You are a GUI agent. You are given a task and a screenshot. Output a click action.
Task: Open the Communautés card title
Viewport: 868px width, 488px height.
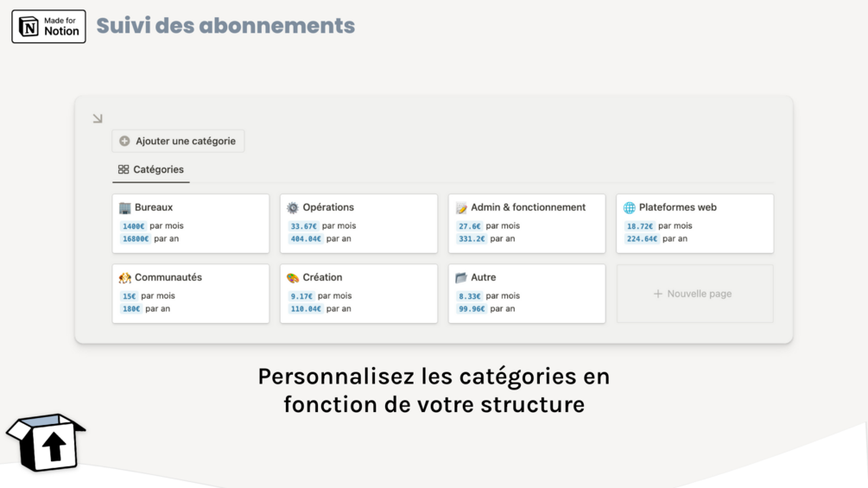[x=168, y=277]
